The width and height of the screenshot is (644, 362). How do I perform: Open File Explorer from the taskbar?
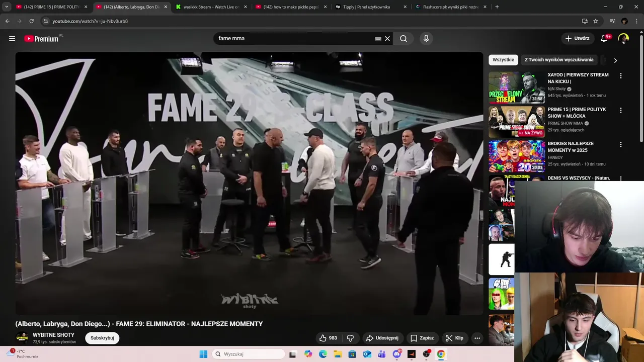[x=338, y=354]
